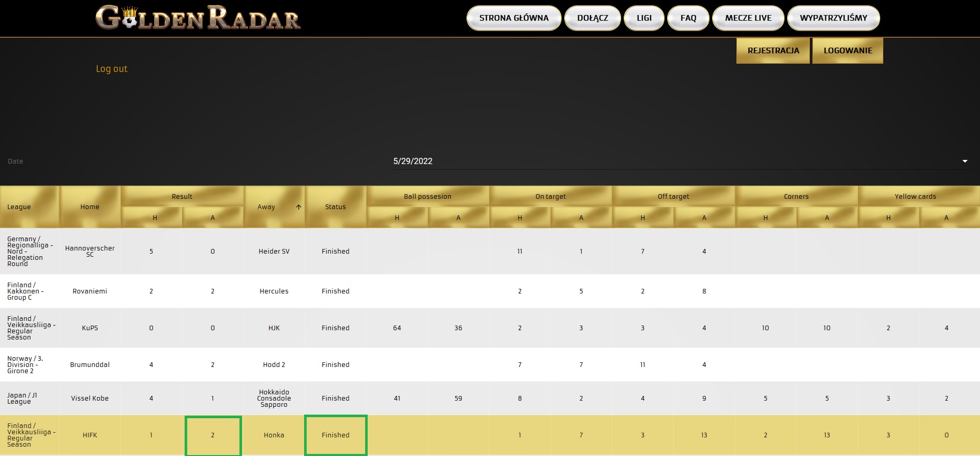Click the Yellow cards column header
980x456 pixels.
(x=915, y=197)
